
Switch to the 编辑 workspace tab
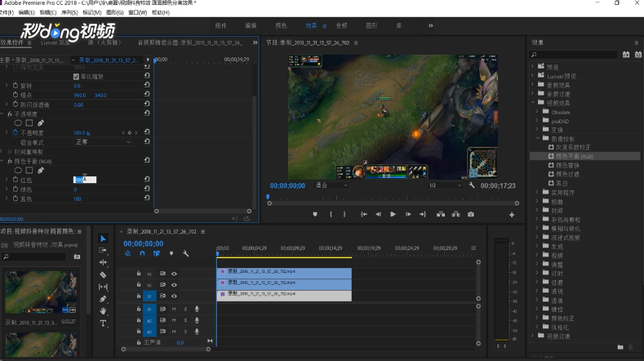251,25
